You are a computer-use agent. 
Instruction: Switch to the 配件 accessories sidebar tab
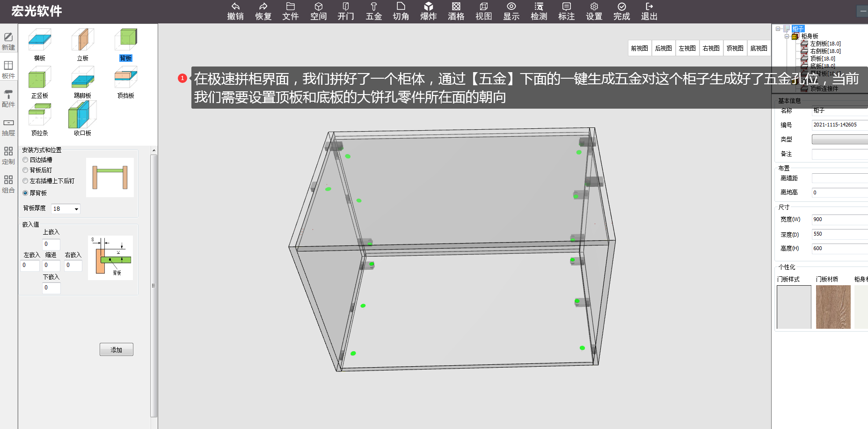click(x=8, y=98)
